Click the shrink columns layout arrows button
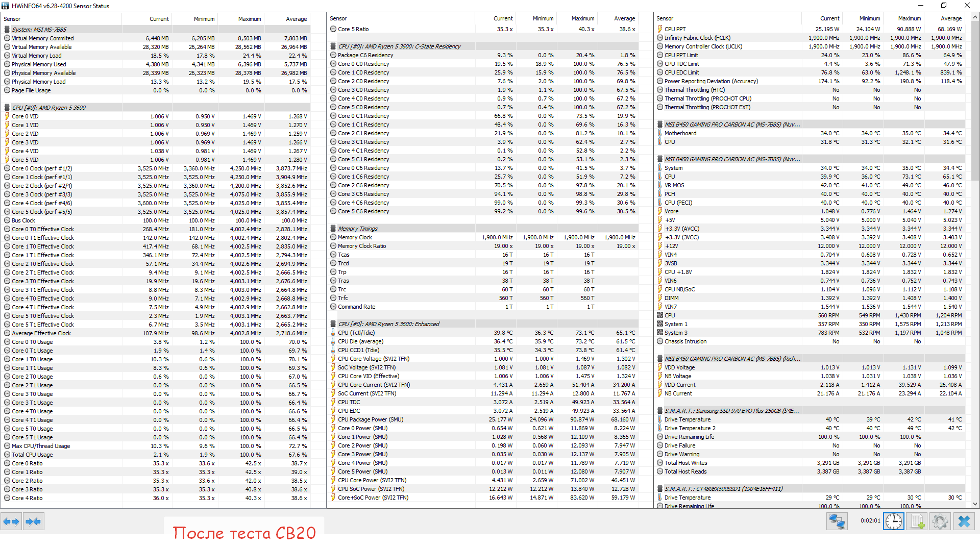This screenshot has width=980, height=547. (34, 521)
